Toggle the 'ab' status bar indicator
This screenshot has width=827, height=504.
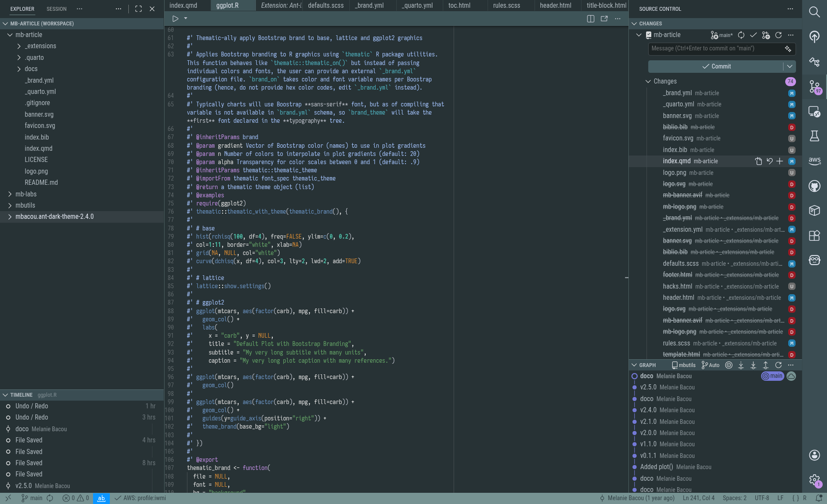coord(101,498)
